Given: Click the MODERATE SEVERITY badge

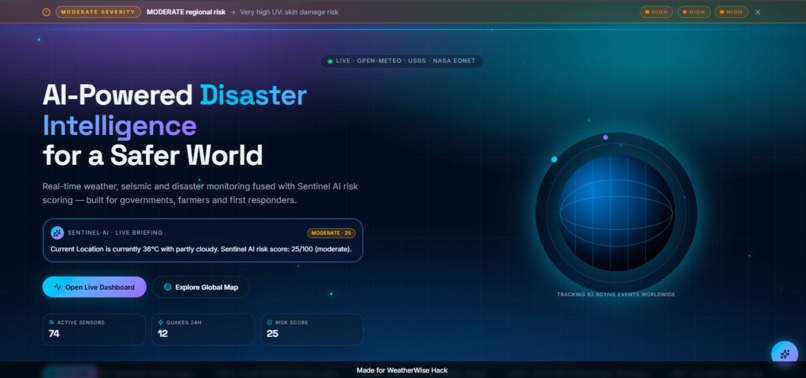Looking at the screenshot, I should (x=98, y=12).
